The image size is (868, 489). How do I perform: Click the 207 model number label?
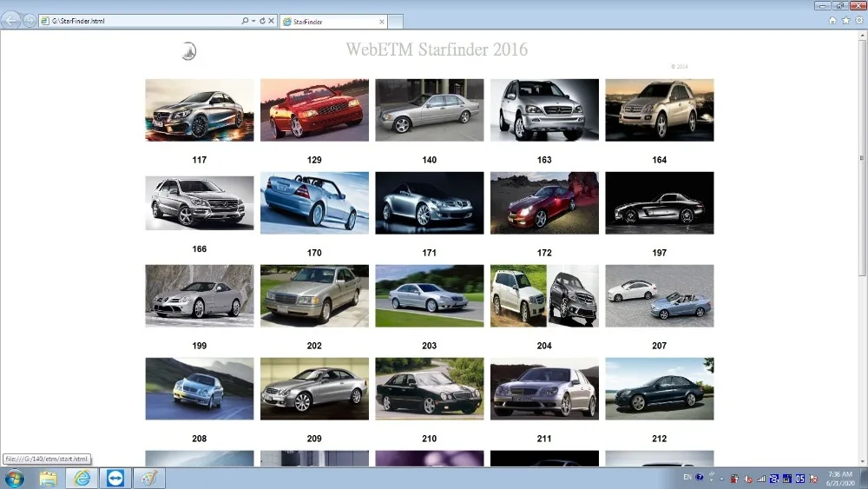660,346
